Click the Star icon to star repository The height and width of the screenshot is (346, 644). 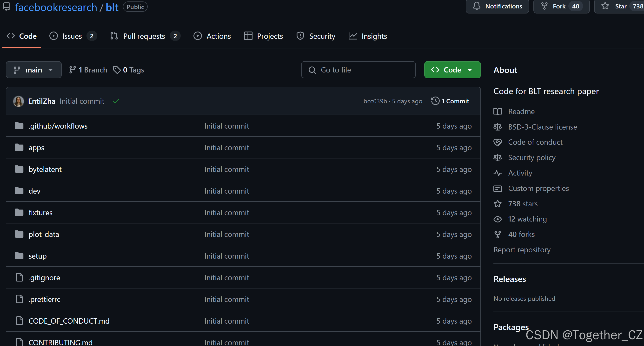[605, 6]
